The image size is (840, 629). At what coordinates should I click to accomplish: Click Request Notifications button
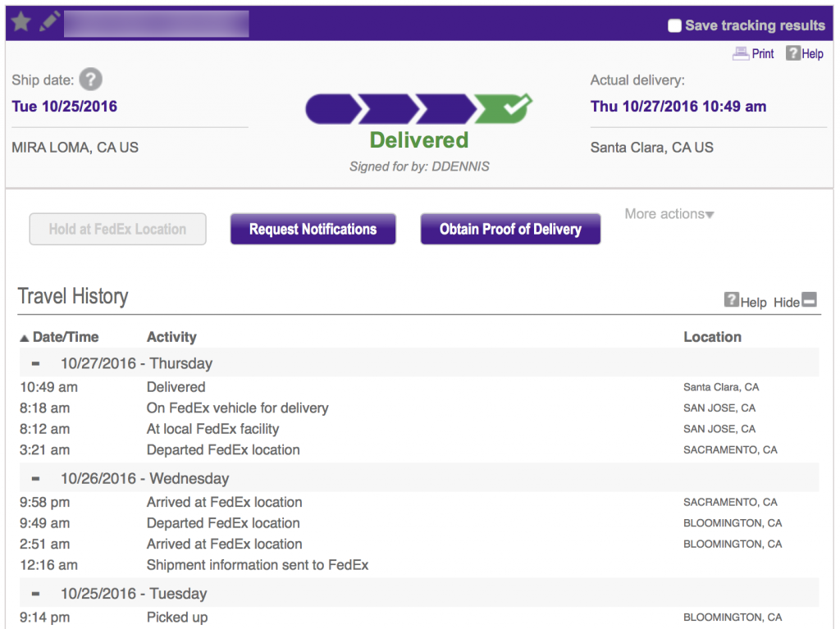click(313, 230)
